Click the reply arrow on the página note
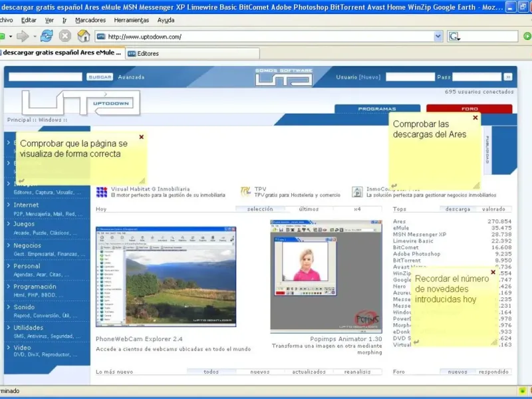The image size is (532, 399). pos(21,181)
